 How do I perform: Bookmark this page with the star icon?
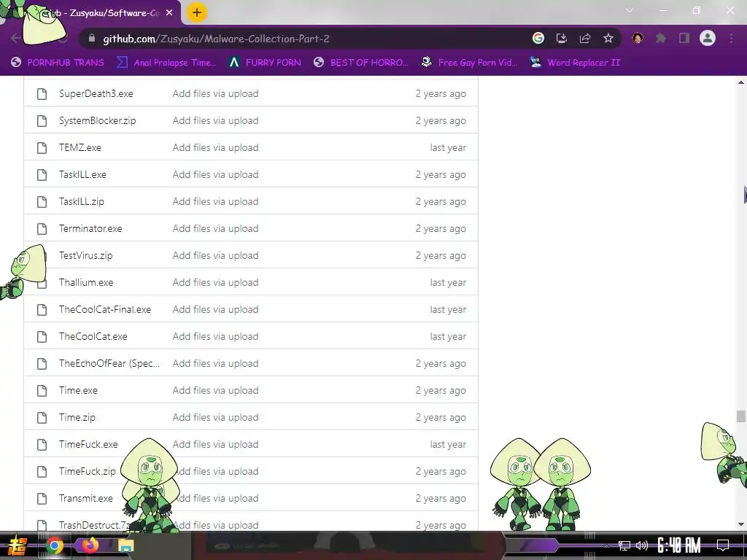coord(608,39)
